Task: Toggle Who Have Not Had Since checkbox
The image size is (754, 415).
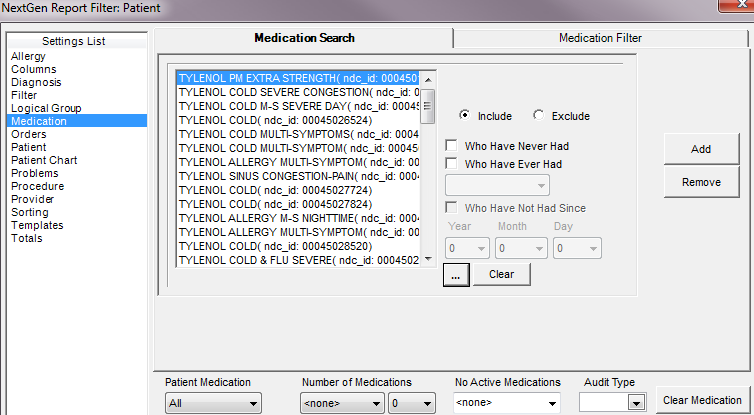Action: [x=451, y=208]
